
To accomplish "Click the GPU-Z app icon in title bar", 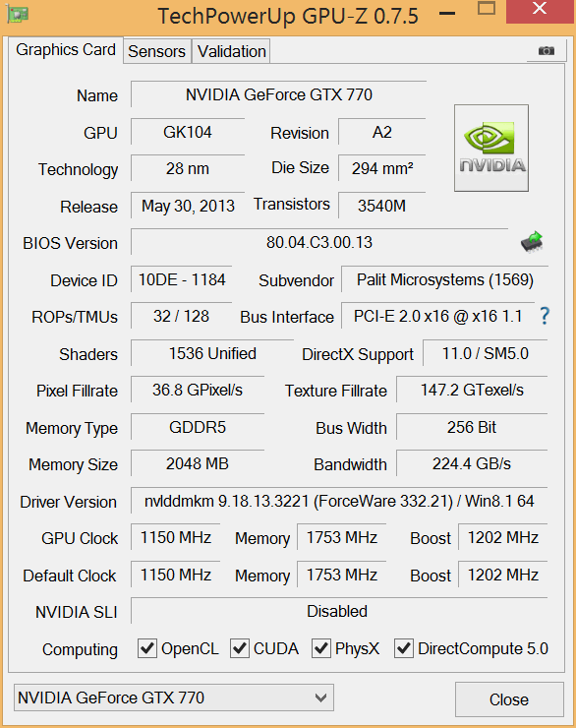I will click(x=18, y=15).
